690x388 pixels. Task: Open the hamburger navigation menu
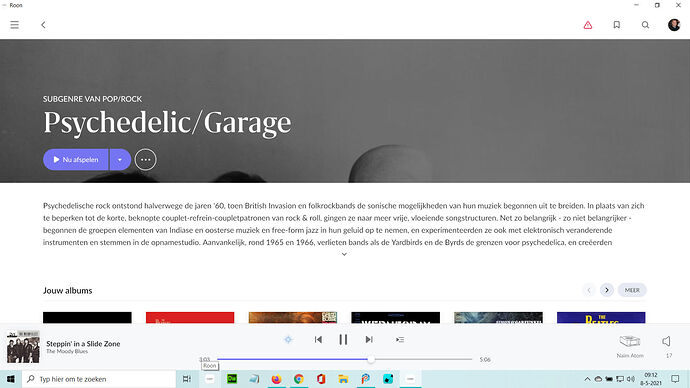click(15, 25)
